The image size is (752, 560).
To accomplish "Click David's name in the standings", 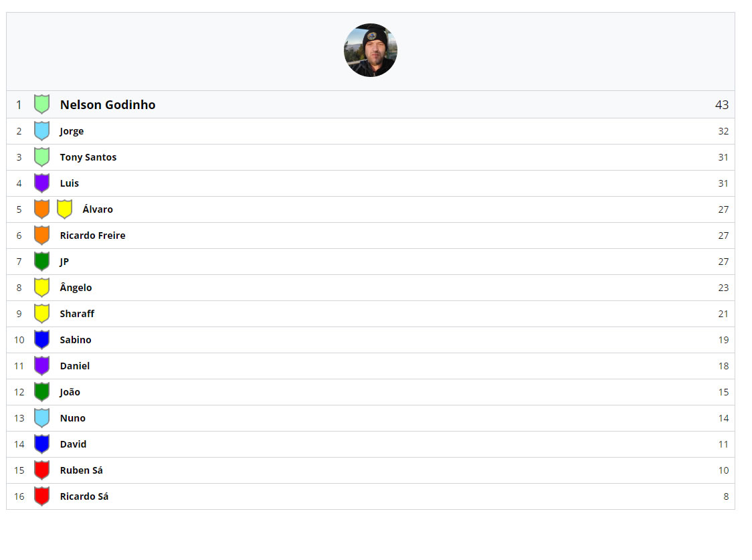I will point(73,444).
